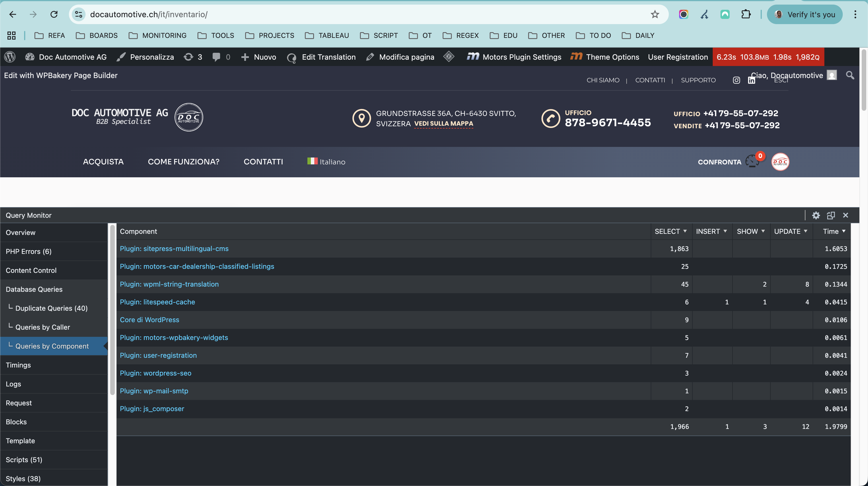Click the diamond Yoast-style icon in admin bar

point(448,57)
